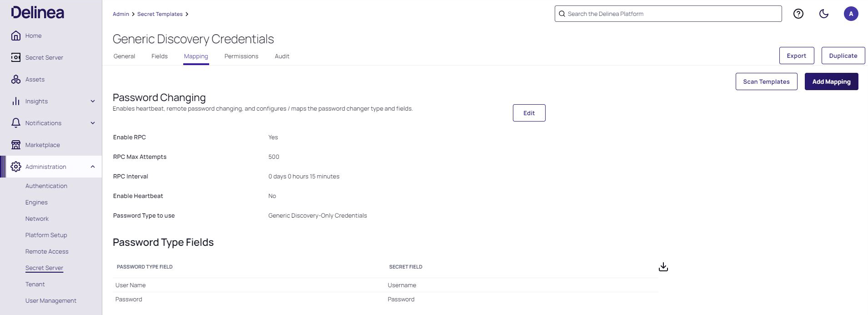Viewport: 868px width, 315px height.
Task: Collapse the Administration section chevron
Action: click(x=93, y=167)
